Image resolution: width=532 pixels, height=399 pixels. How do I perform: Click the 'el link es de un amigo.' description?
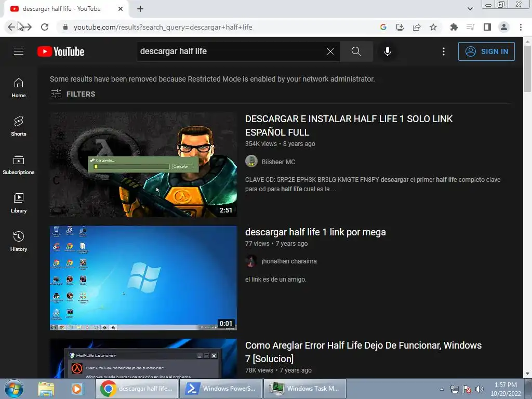(276, 280)
